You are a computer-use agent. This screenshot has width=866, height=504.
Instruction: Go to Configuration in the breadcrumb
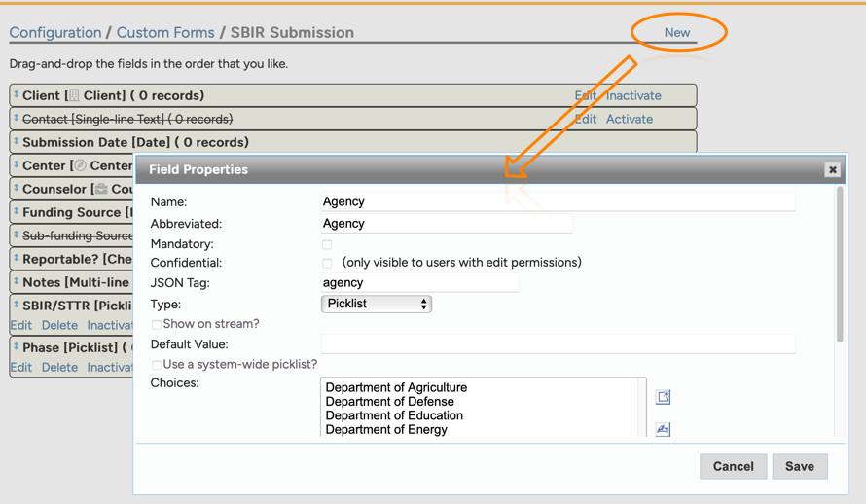point(55,32)
